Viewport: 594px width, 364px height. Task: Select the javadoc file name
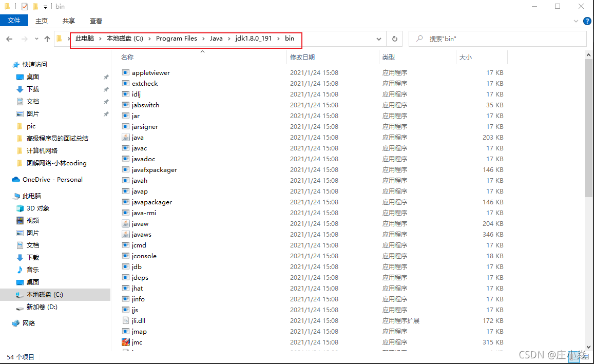(144, 159)
